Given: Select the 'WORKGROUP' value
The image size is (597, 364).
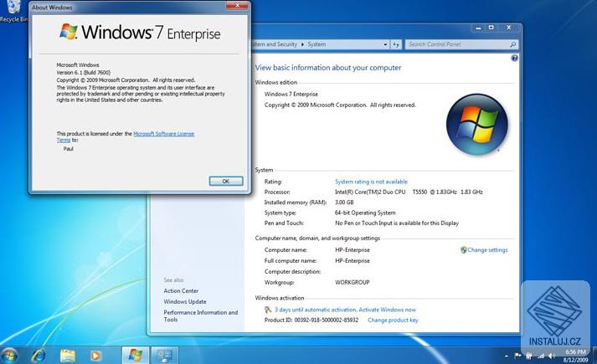Looking at the screenshot, I should (353, 282).
